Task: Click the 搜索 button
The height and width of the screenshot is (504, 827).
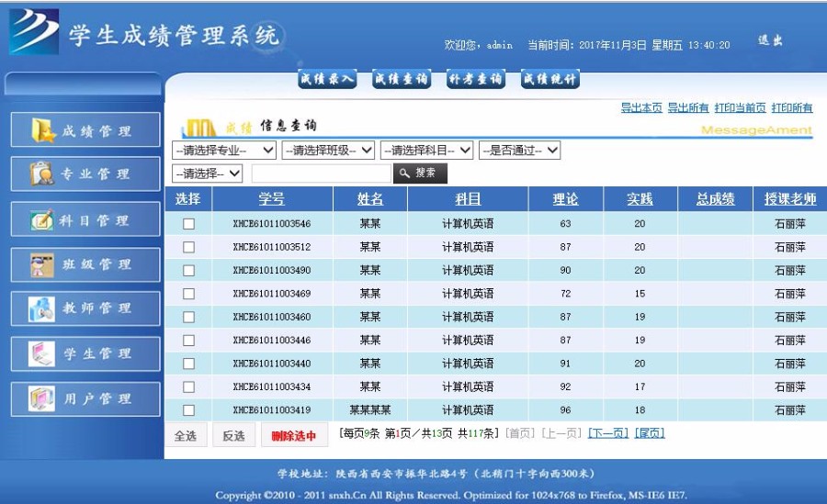Action: click(x=420, y=173)
